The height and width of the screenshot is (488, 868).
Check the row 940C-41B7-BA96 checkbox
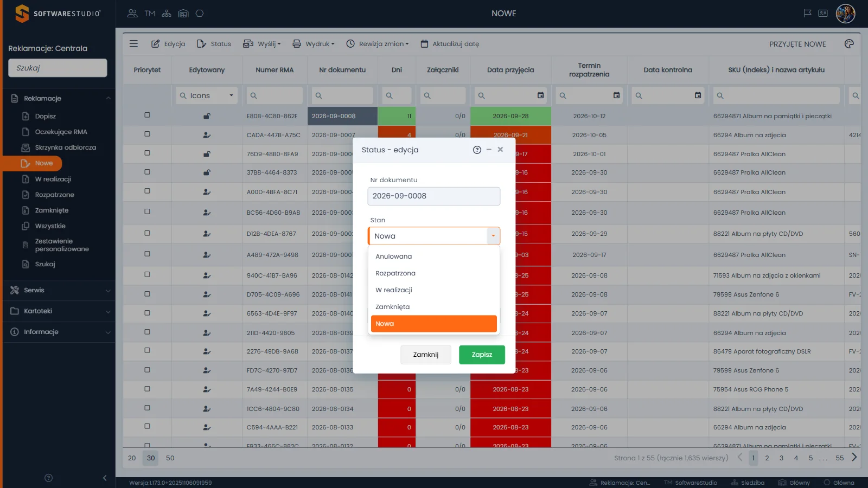[x=147, y=274]
